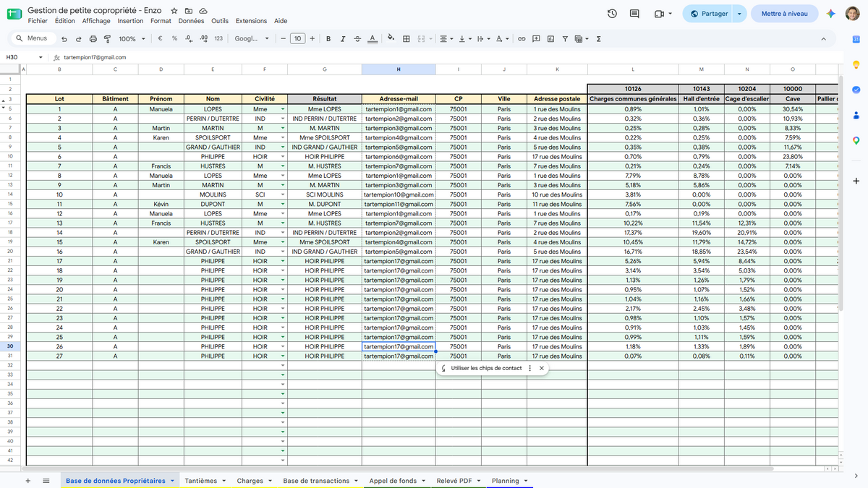The image size is (868, 488).
Task: Toggle strikethrough formatting
Action: [x=357, y=39]
